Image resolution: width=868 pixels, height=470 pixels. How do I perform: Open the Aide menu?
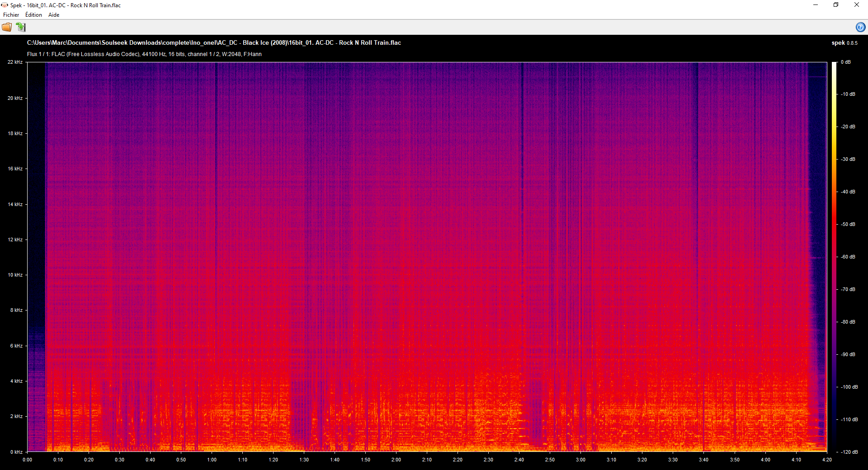54,15
